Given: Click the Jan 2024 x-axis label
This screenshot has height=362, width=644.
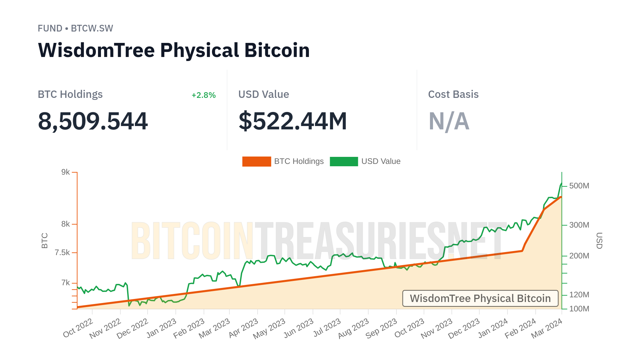Looking at the screenshot, I should (x=493, y=328).
